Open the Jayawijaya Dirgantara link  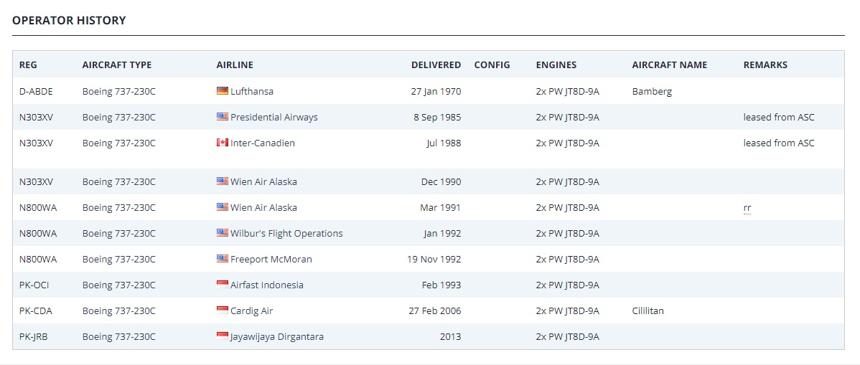pos(277,336)
